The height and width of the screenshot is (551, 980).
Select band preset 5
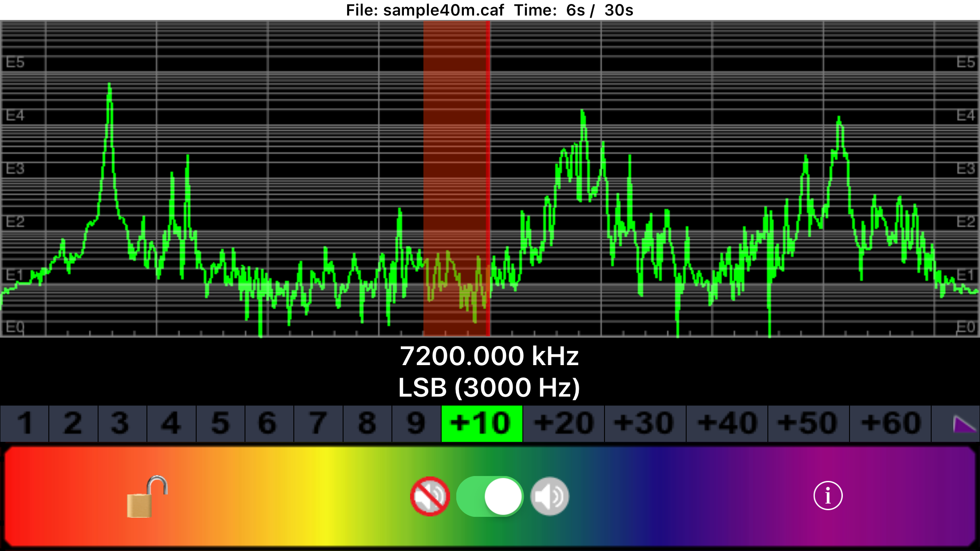point(221,422)
